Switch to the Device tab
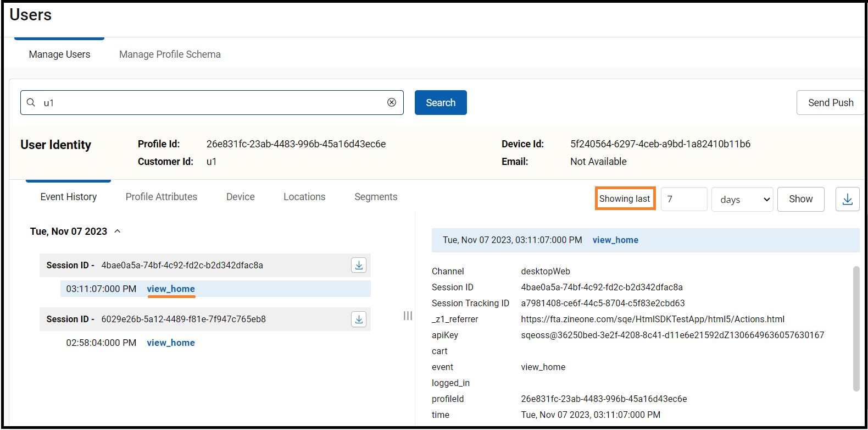Image resolution: width=868 pixels, height=430 pixels. (241, 197)
